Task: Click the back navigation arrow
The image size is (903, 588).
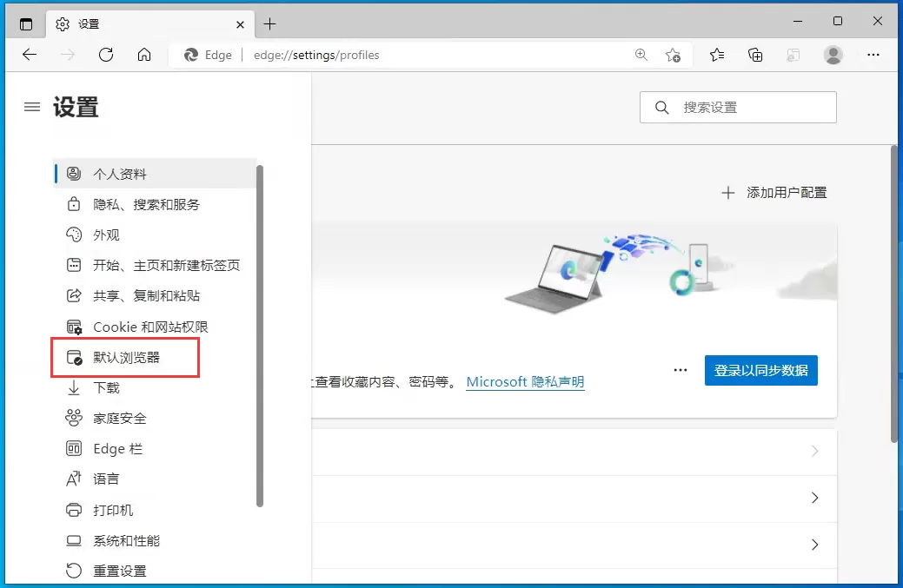Action: click(29, 55)
